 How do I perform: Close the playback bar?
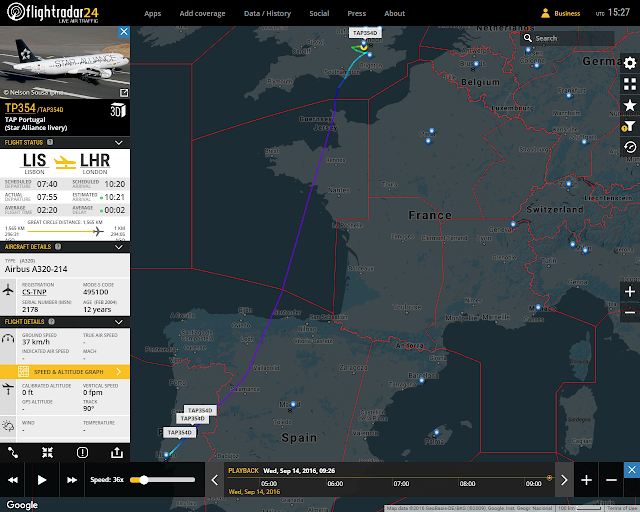pos(632,470)
